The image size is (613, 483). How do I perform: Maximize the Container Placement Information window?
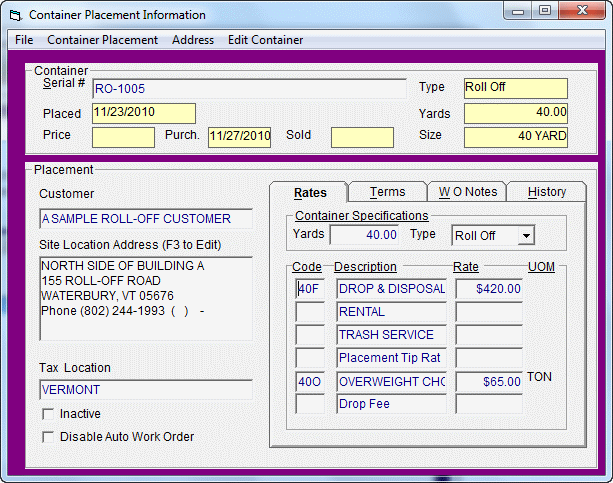pyautogui.click(x=545, y=11)
